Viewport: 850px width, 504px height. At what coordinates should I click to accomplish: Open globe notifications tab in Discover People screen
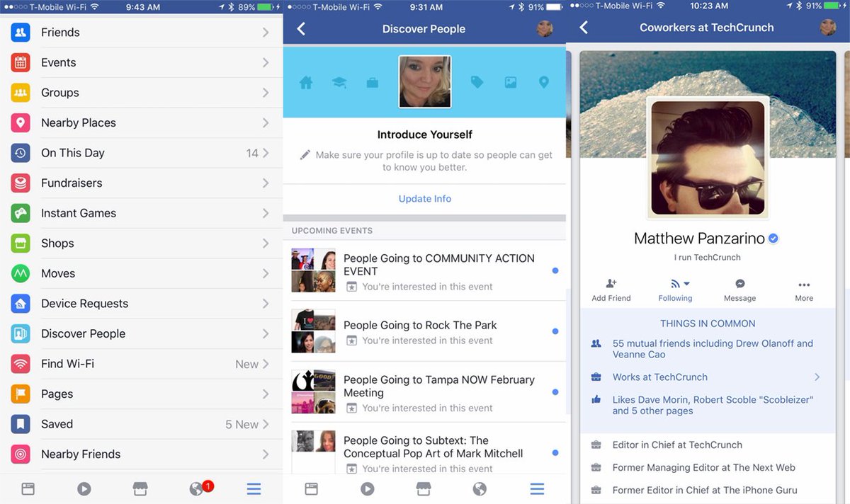click(480, 488)
